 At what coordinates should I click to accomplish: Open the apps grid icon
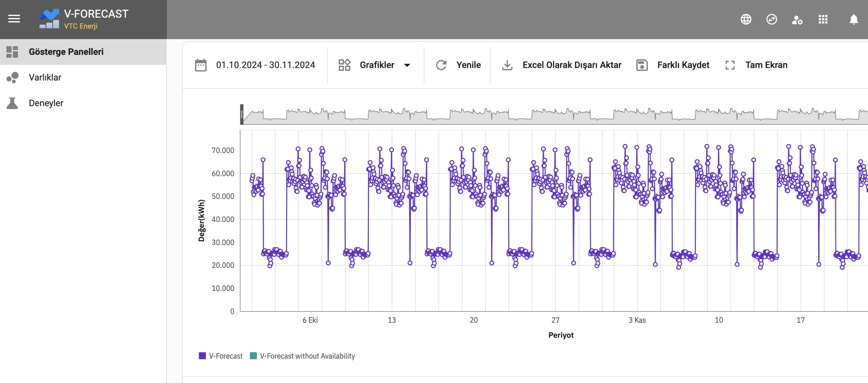823,19
